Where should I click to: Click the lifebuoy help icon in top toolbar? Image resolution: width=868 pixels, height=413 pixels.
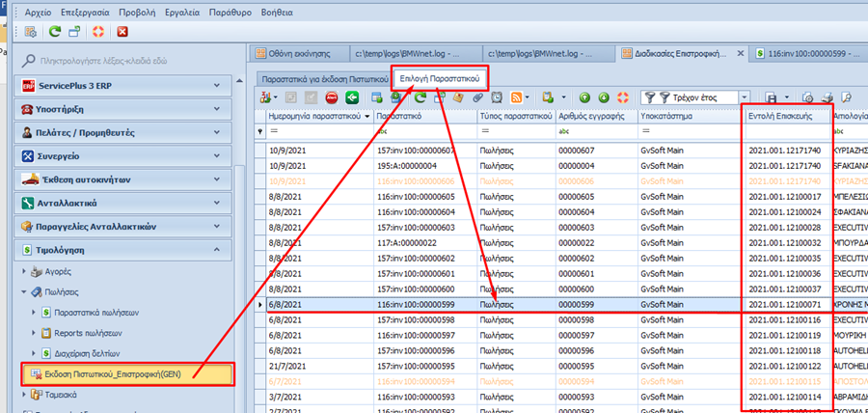pos(97,33)
